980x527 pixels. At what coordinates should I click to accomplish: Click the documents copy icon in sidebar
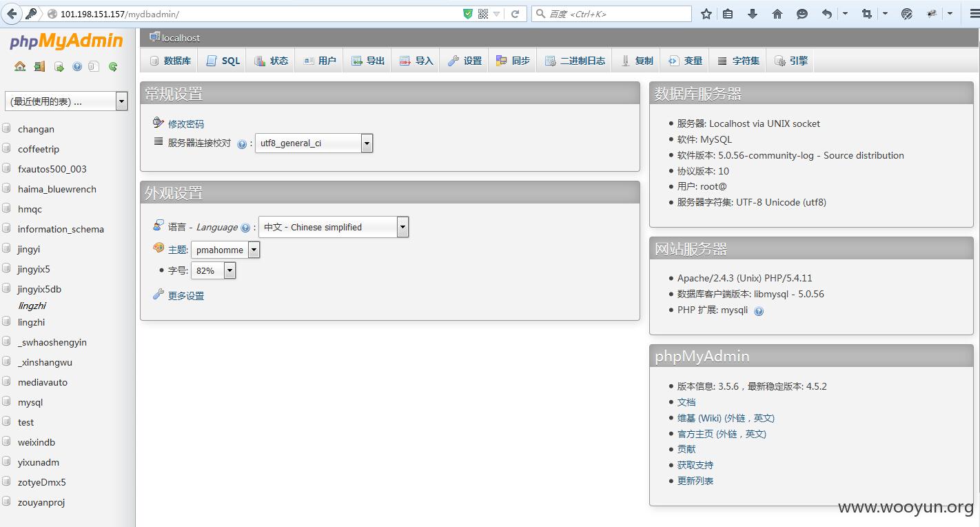(x=94, y=67)
